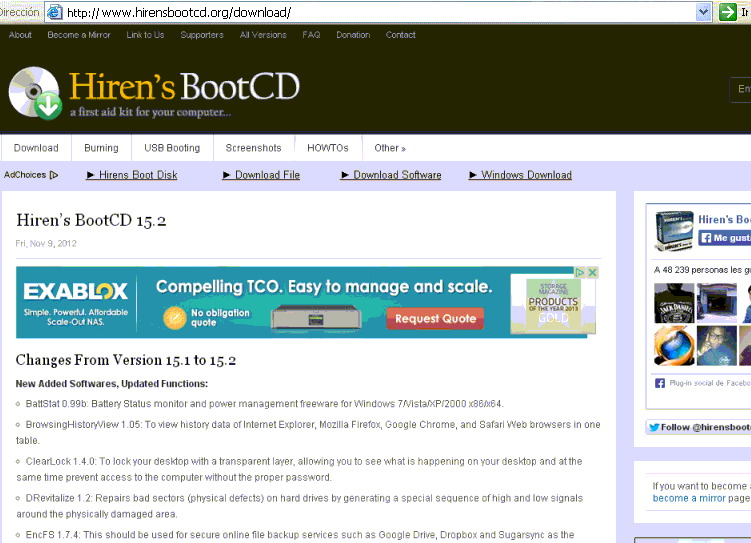This screenshot has width=751, height=543.
Task: Click the Exablox logo in banner
Action: tap(76, 291)
